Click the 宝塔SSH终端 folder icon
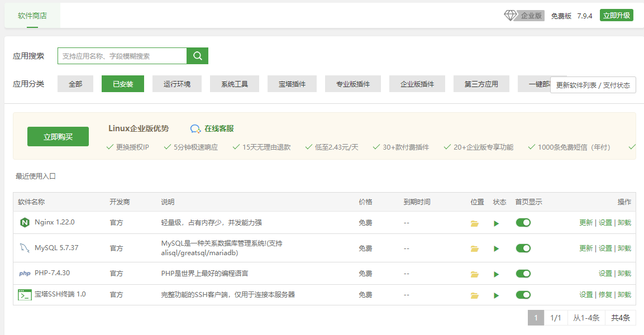The width and height of the screenshot is (644, 335). click(x=475, y=295)
